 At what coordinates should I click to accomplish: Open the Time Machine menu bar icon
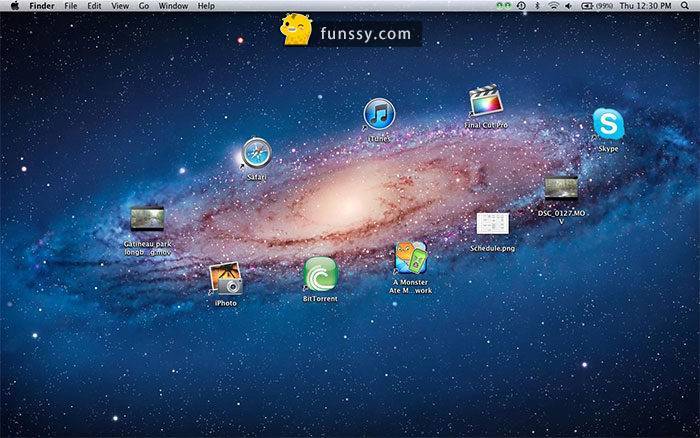point(521,6)
